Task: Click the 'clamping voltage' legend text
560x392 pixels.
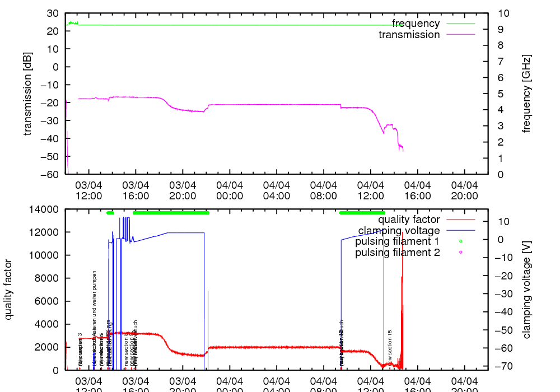Action: click(399, 231)
